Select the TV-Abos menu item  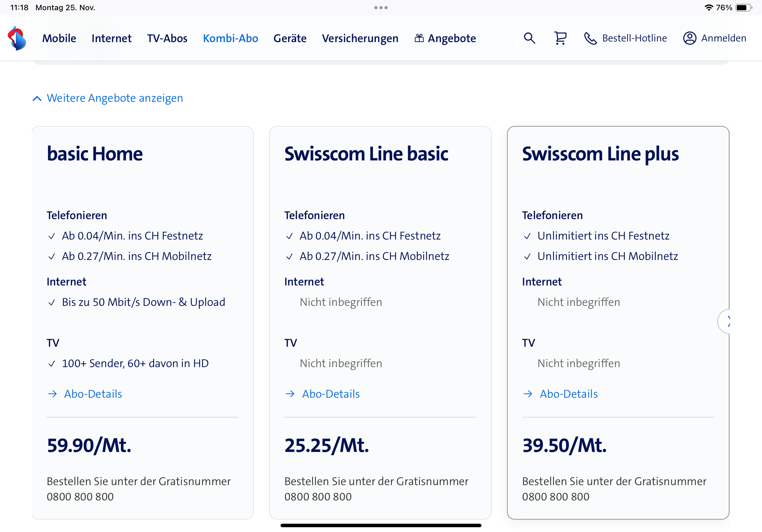[x=167, y=38]
